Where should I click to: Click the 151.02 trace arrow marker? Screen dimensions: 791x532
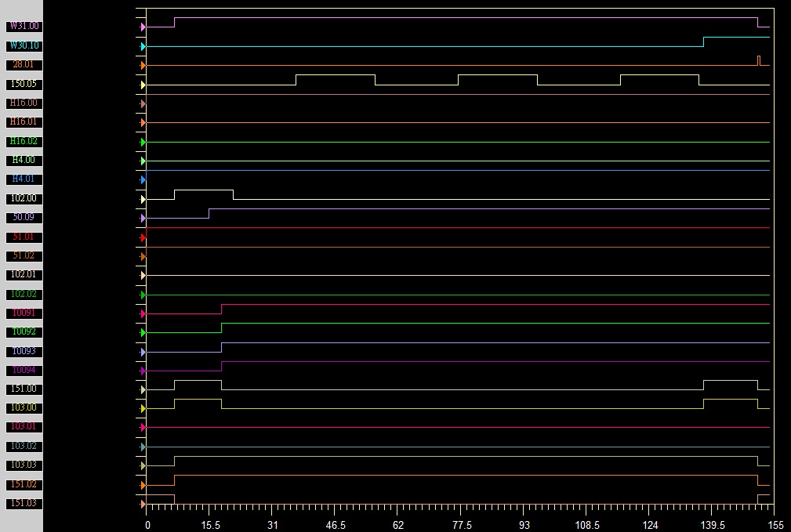tap(143, 485)
